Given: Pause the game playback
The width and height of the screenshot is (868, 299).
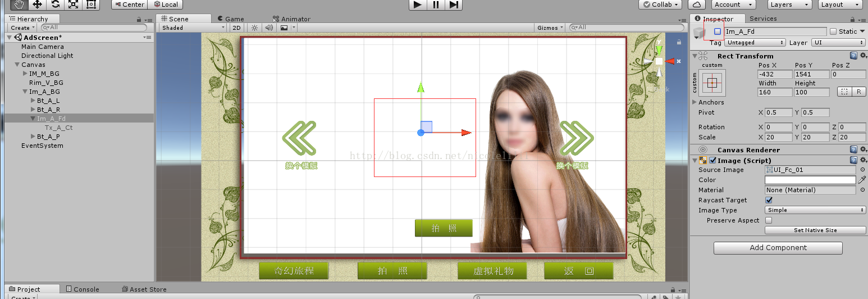Looking at the screenshot, I should [436, 4].
